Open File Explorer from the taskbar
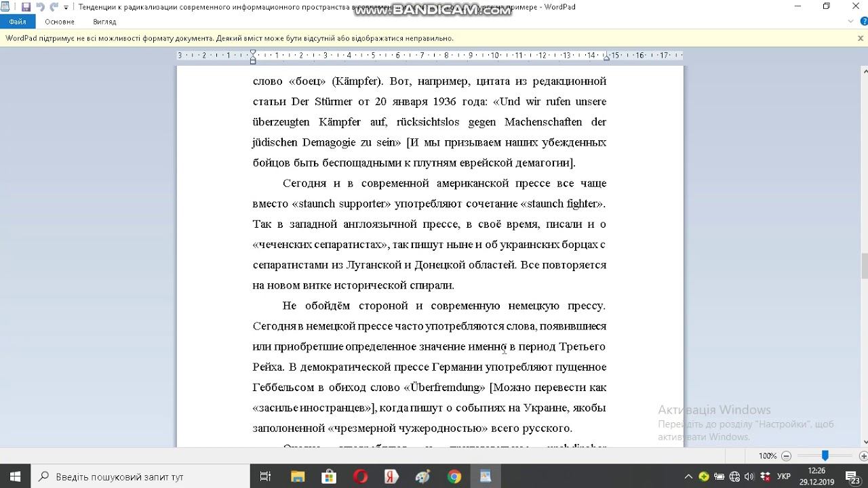Image resolution: width=868 pixels, height=488 pixels. click(x=297, y=476)
